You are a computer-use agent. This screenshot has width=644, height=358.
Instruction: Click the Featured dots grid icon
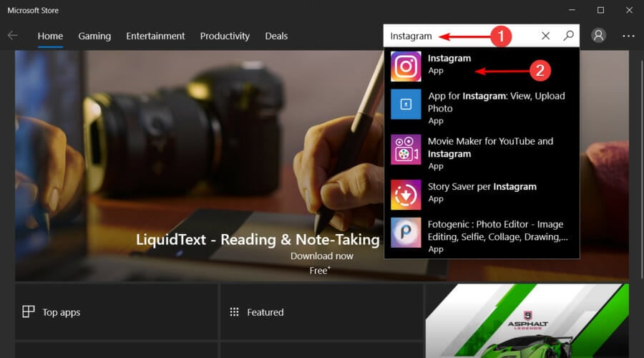pyautogui.click(x=234, y=312)
